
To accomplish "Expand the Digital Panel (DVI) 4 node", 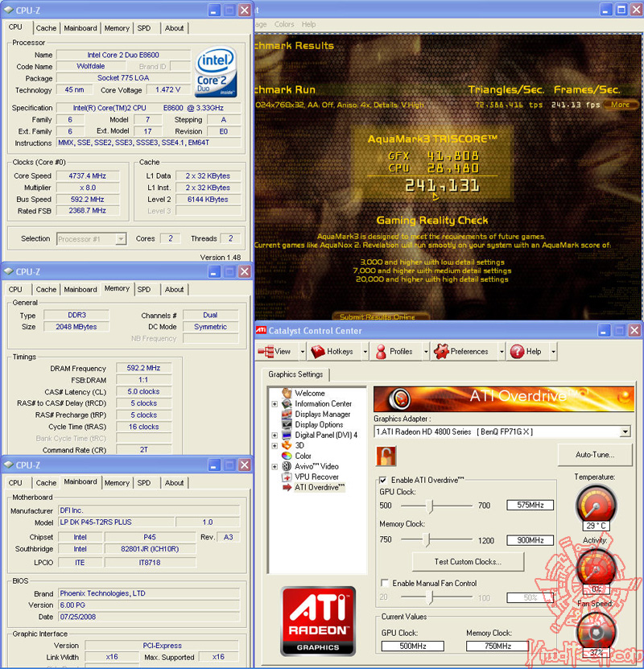I will tap(275, 436).
